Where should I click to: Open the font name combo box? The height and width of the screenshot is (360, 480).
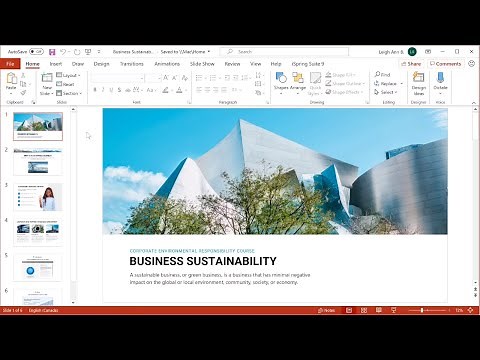[118, 78]
